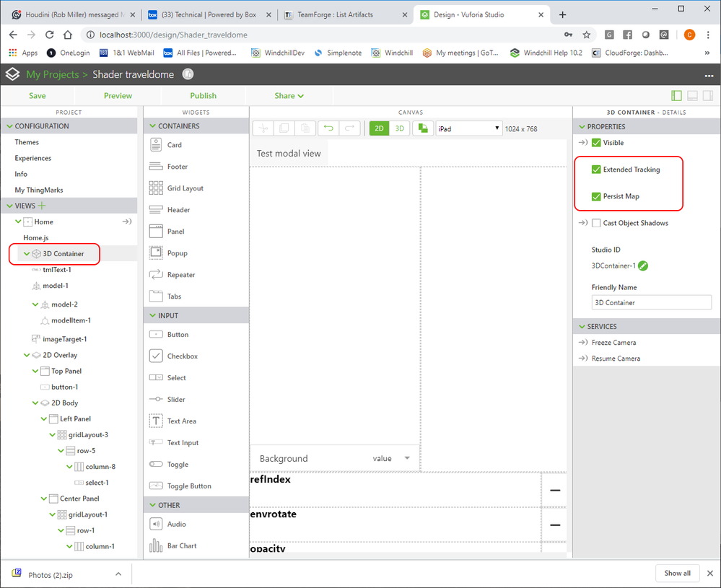The height and width of the screenshot is (588, 721).
Task: Click the Friendly Name text field
Action: click(x=651, y=303)
